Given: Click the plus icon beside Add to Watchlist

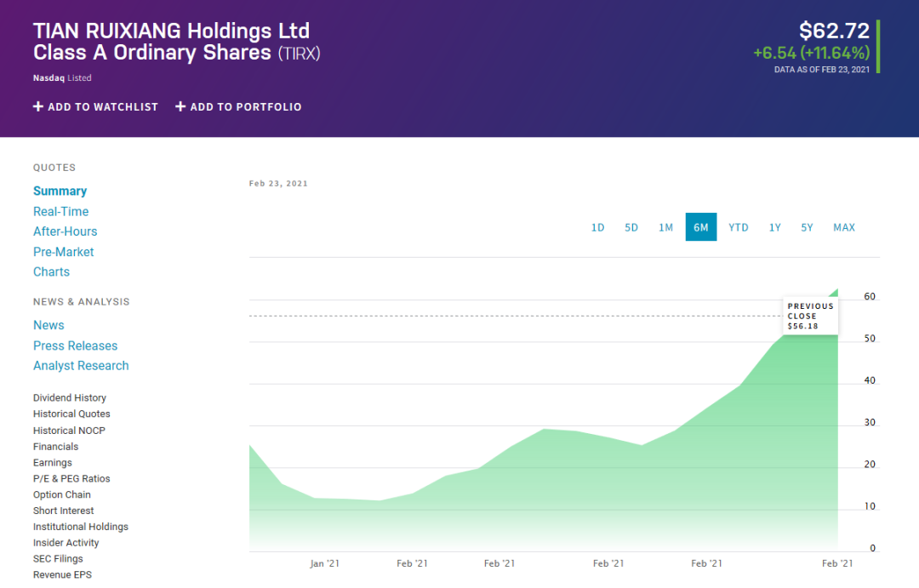Looking at the screenshot, I should click(38, 106).
